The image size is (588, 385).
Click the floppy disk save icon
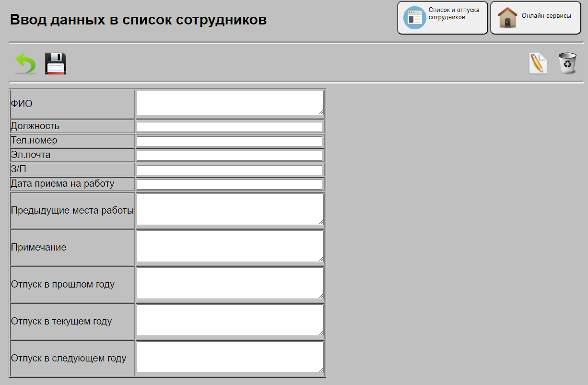click(55, 63)
